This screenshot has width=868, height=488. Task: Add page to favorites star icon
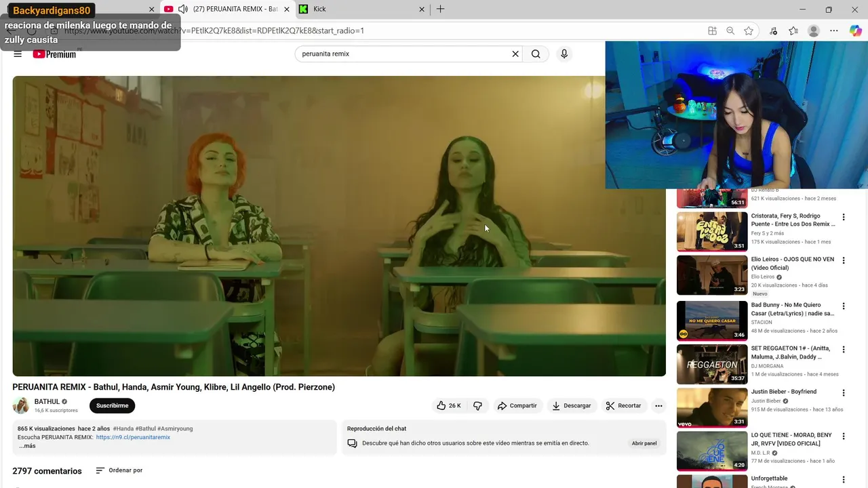point(749,30)
